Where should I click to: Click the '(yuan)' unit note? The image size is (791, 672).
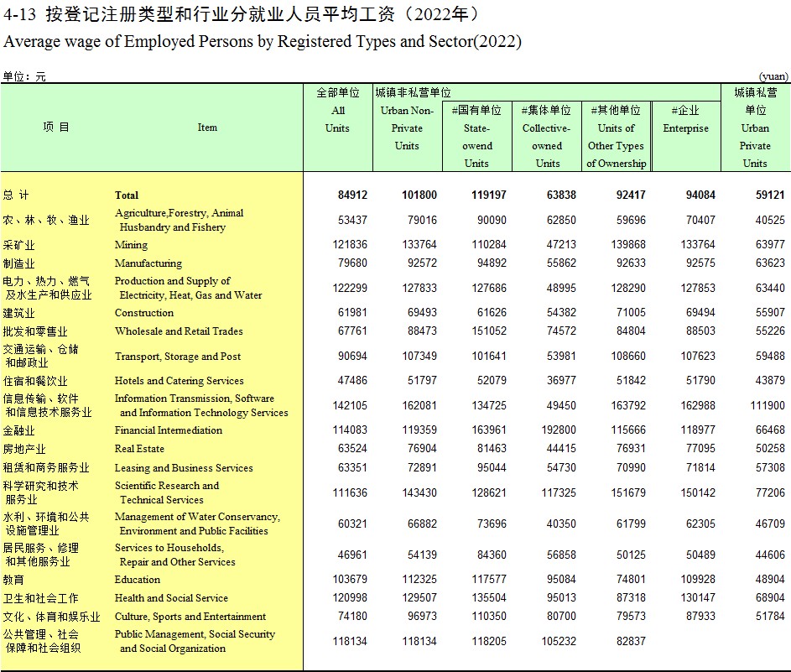[x=773, y=76]
